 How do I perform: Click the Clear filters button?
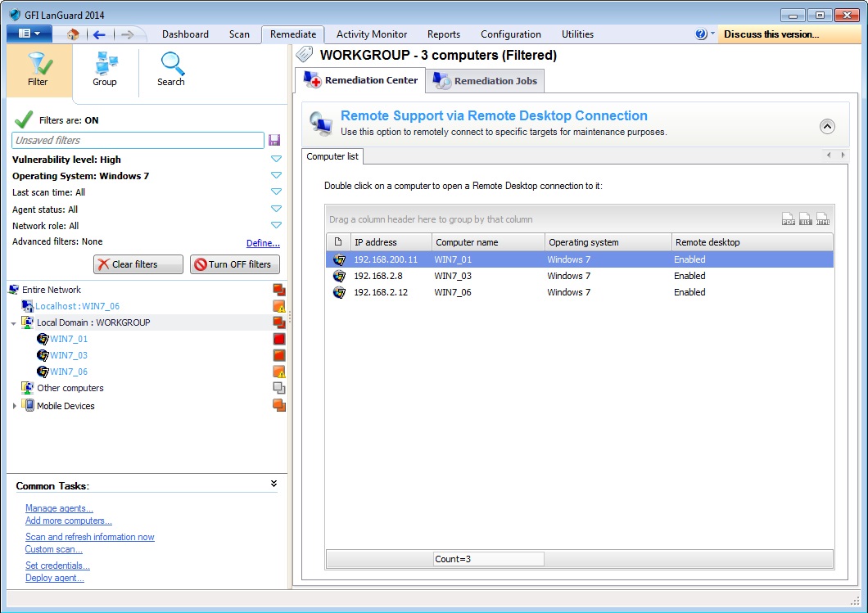coord(138,264)
